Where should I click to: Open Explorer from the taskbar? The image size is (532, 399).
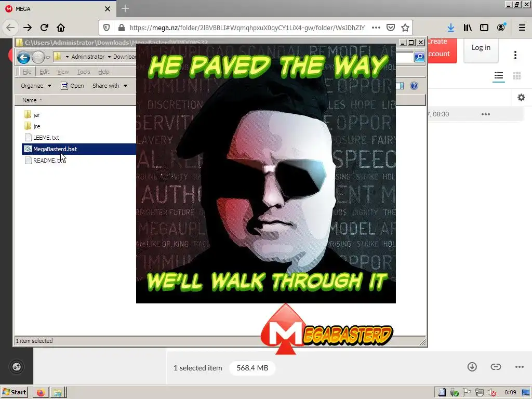[x=58, y=393]
